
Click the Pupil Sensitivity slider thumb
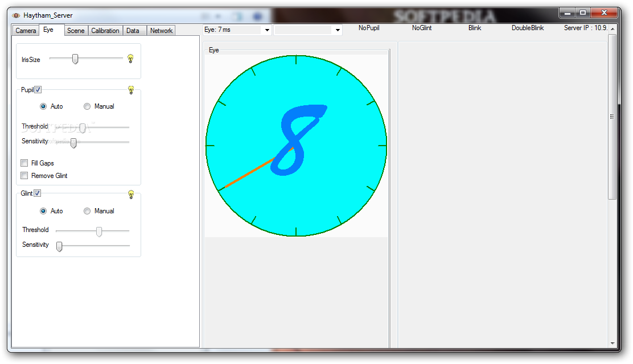pyautogui.click(x=73, y=143)
